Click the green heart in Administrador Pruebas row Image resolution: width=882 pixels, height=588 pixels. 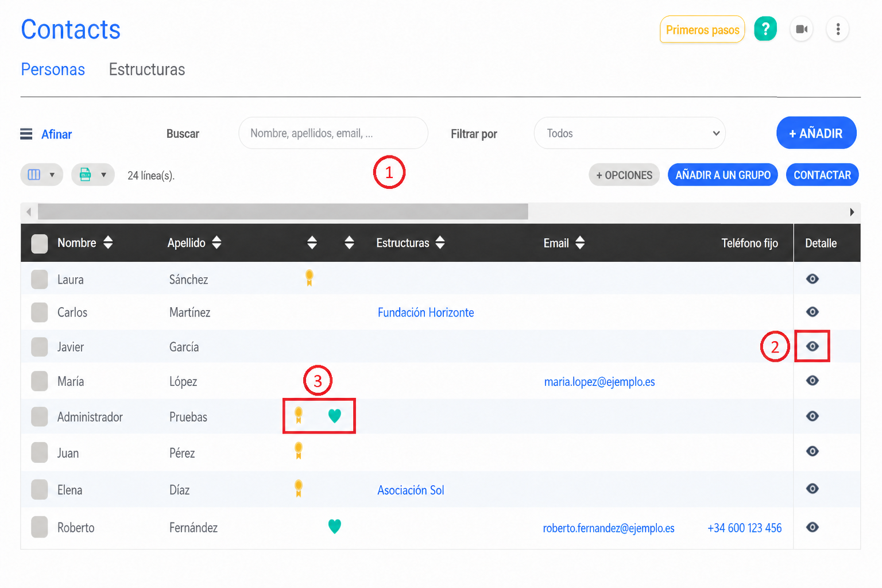tap(335, 416)
